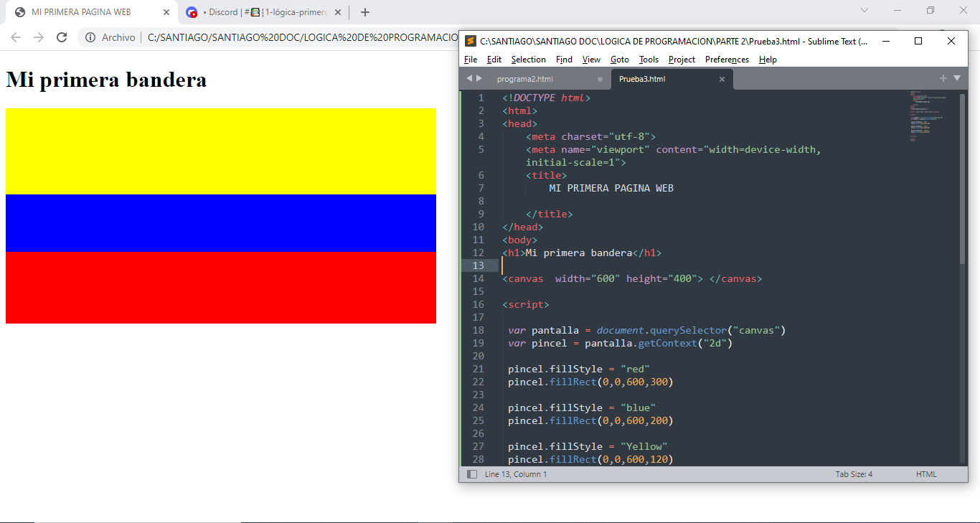Viewport: 980px width, 523px height.
Task: Open the Find menu
Action: point(565,60)
